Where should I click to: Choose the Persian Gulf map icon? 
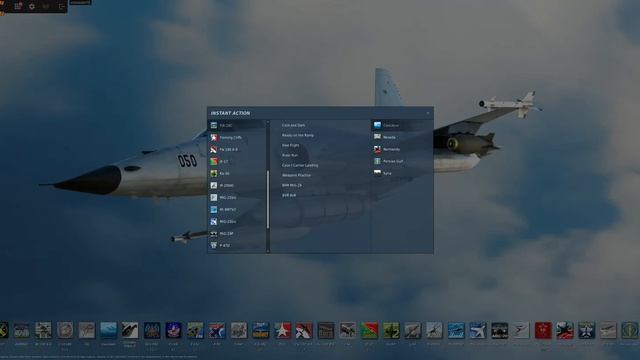tap(377, 161)
